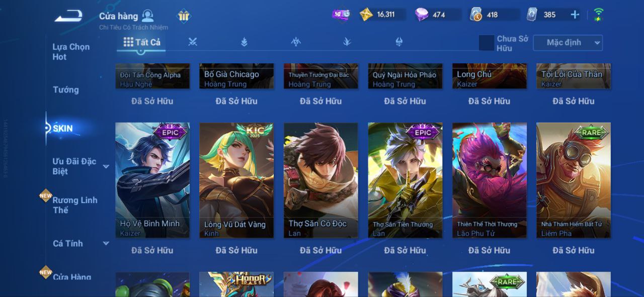
Task: Tap the purple gem currency icon
Action: [422, 15]
